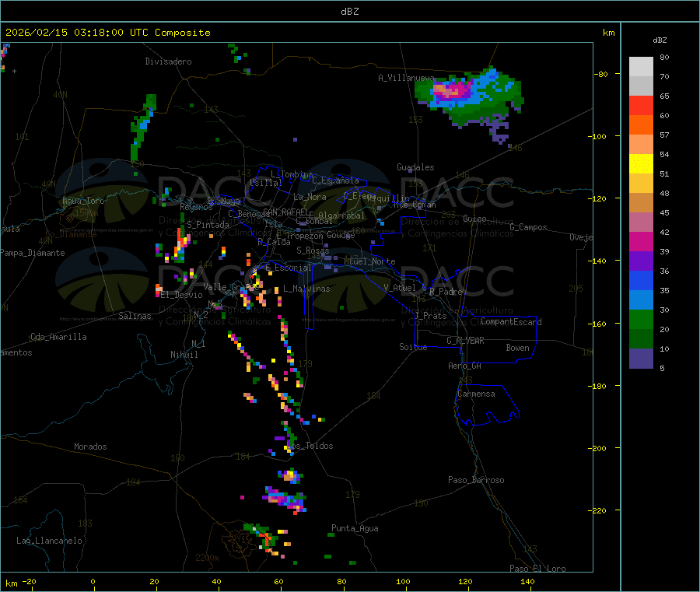Click the 30 dBZ green legend swatch

641,319
